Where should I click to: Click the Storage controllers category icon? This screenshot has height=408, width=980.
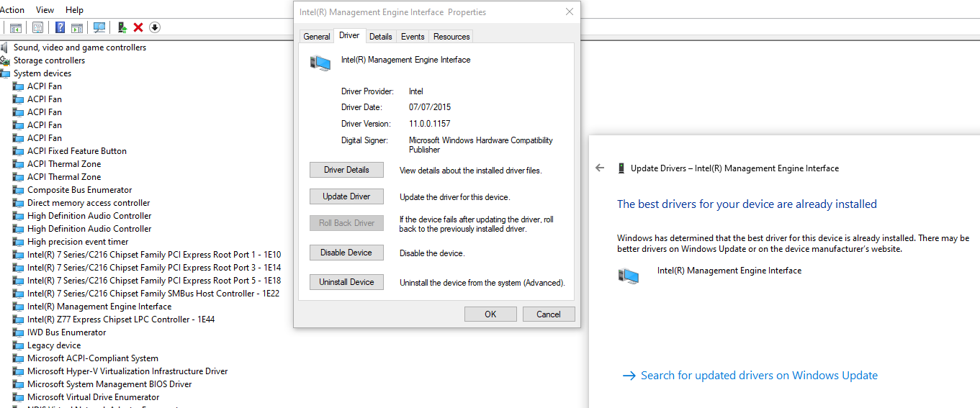pos(6,60)
